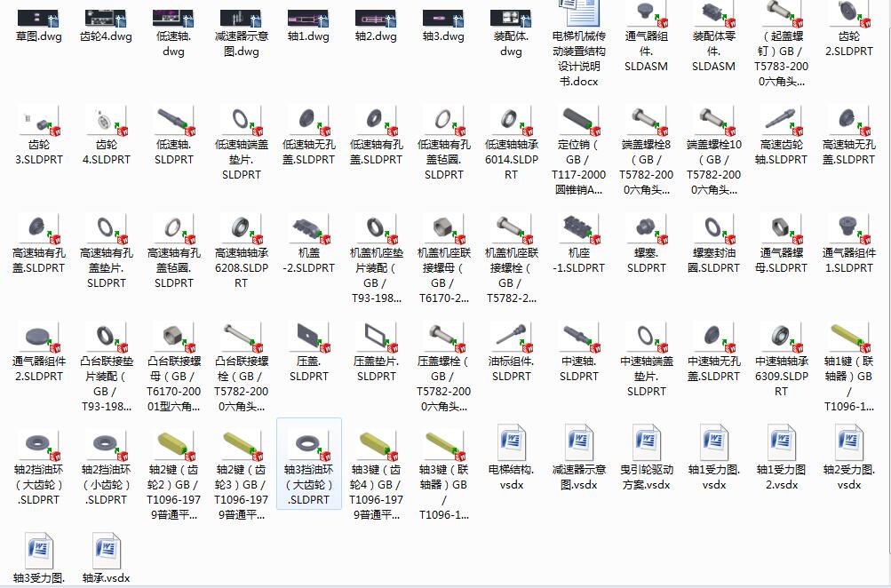Select the 螺塞.SLDPRT part file
Screen dimensions: 891x588
[x=645, y=235]
